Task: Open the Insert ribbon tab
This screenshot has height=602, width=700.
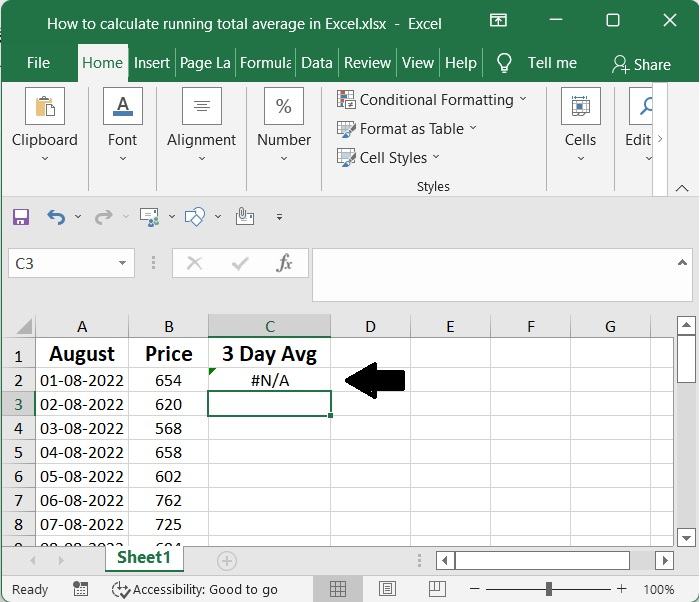Action: point(152,63)
